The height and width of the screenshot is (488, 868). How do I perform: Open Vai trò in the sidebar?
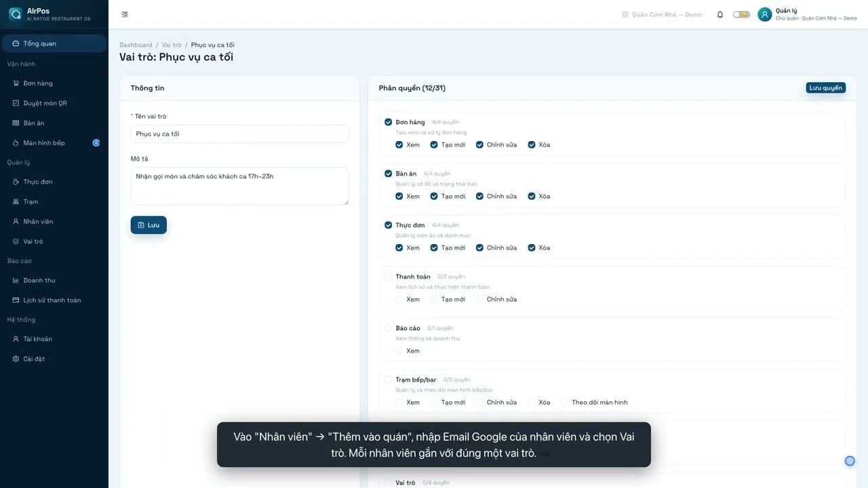click(54, 241)
